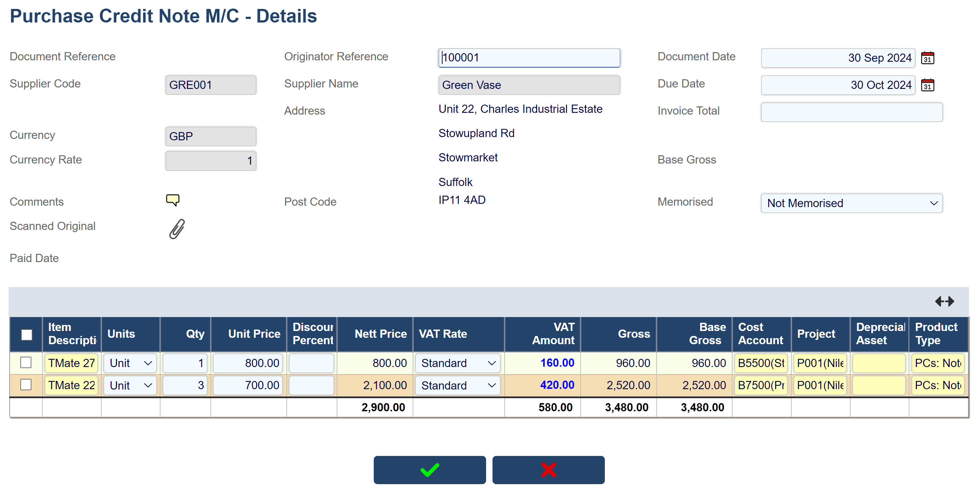Image resolution: width=980 pixels, height=492 pixels.
Task: Open Units dropdown in first row
Action: pyautogui.click(x=131, y=363)
